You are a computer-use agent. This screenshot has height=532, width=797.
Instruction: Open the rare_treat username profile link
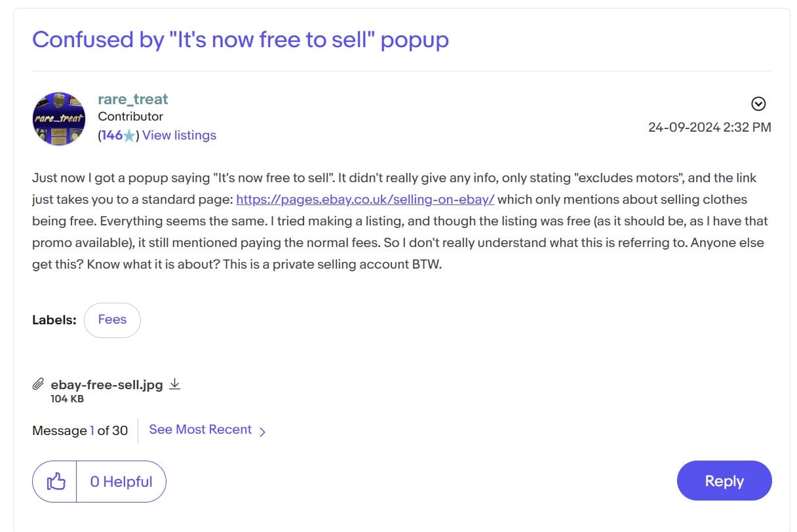[x=133, y=100]
